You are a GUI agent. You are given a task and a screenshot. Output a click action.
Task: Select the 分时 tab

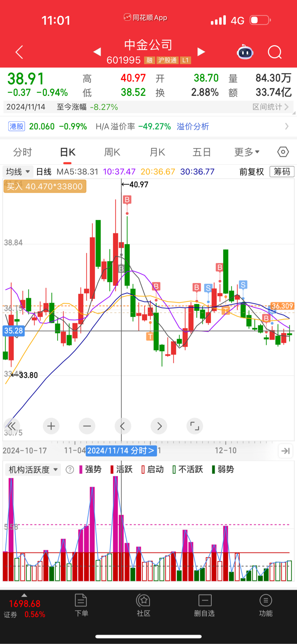[x=22, y=152]
